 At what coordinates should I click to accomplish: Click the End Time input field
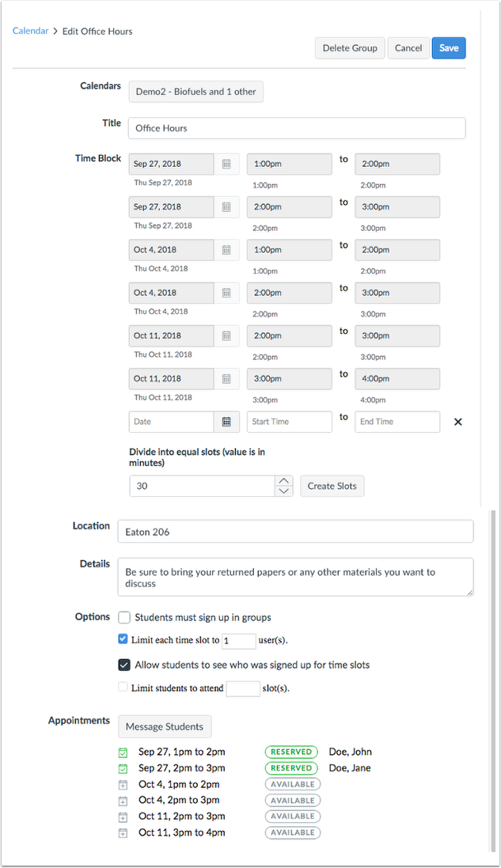coord(397,422)
